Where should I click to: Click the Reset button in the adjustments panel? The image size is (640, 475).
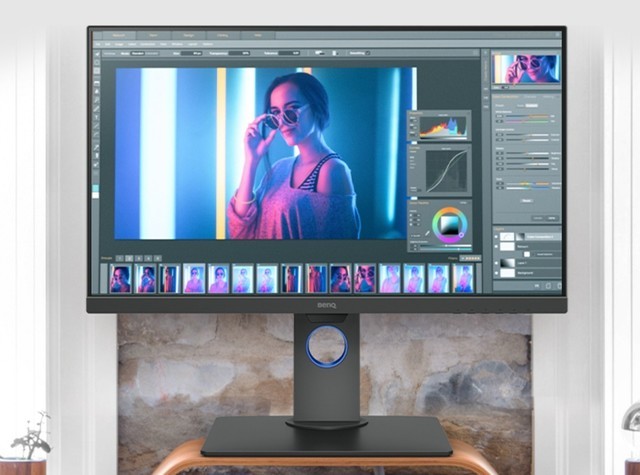tap(527, 201)
